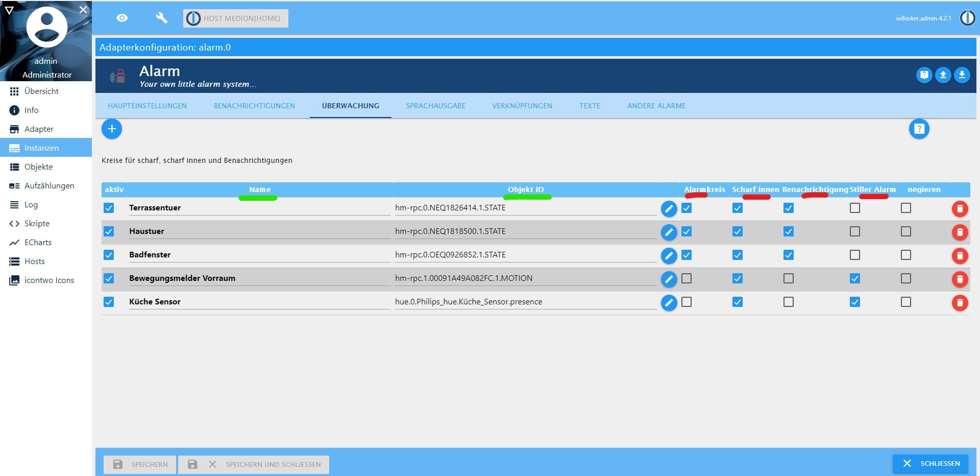The width and height of the screenshot is (980, 476).
Task: Open ECharts in the sidebar
Action: point(46,242)
